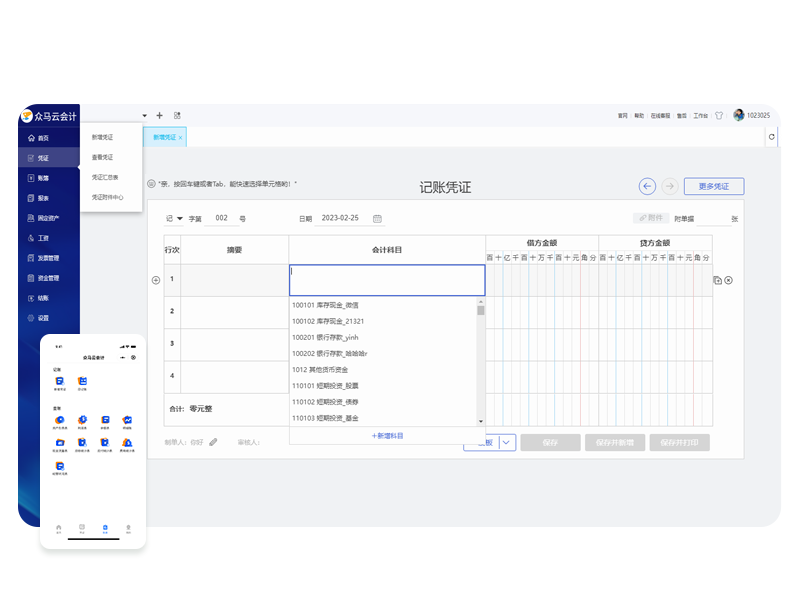
Task: Click dropdown list scrollbar down arrow
Action: 481,421
